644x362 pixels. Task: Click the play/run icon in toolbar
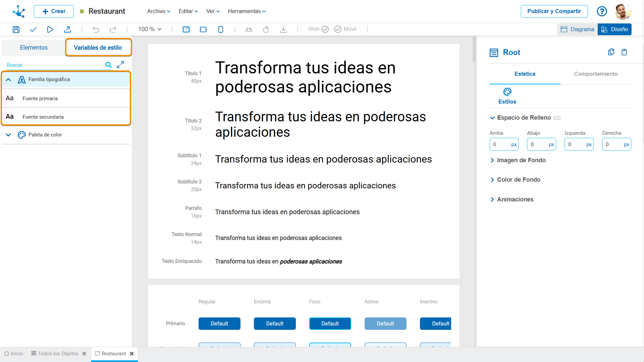[x=50, y=29]
